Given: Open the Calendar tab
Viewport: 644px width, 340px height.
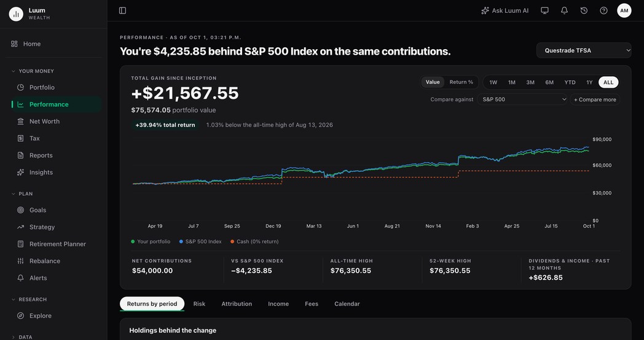Looking at the screenshot, I should (x=347, y=304).
